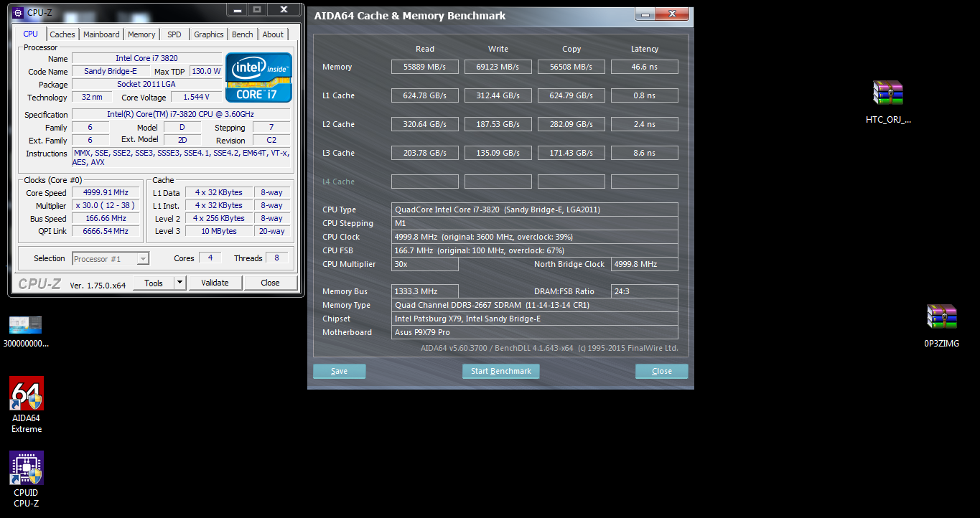This screenshot has width=980, height=518.
Task: Click the Tools button in CPU-Z
Action: 154,283
